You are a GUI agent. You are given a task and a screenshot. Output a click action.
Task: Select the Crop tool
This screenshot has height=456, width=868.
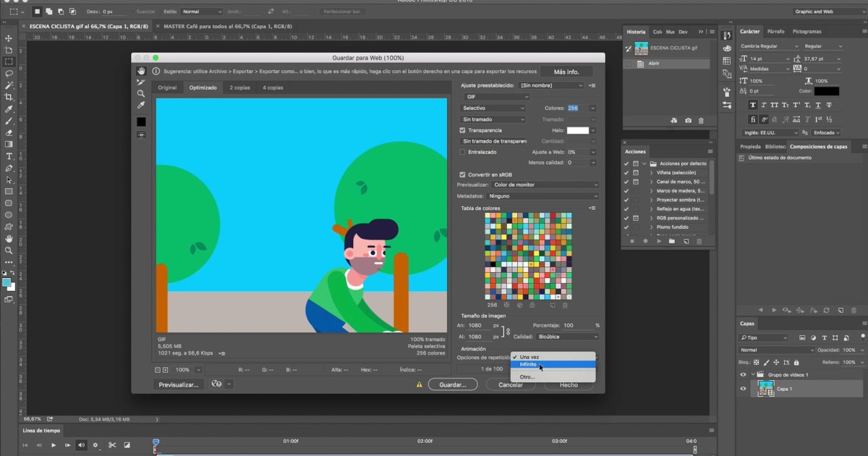9,97
